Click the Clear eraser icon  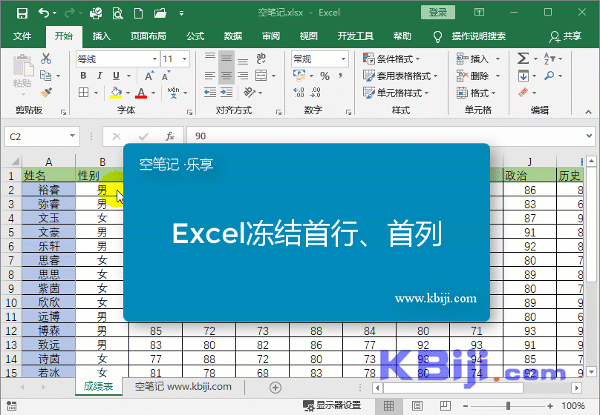[523, 92]
